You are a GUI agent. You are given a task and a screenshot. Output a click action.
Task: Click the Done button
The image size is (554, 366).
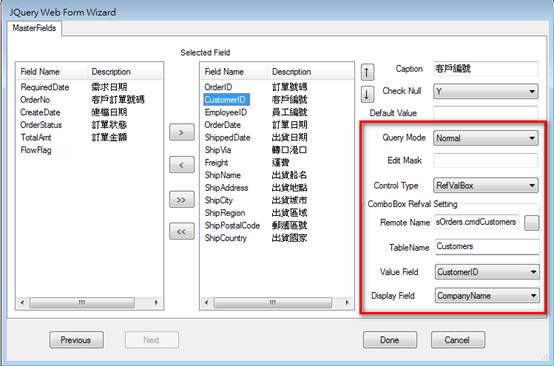(x=390, y=340)
